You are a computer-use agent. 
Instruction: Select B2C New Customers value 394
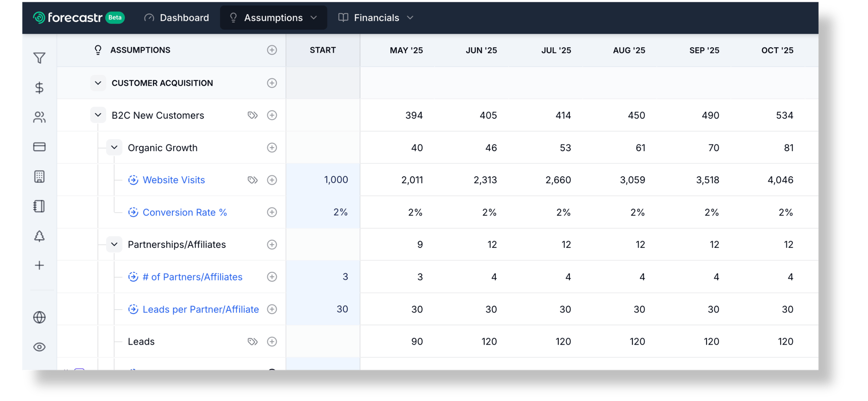[x=414, y=115]
